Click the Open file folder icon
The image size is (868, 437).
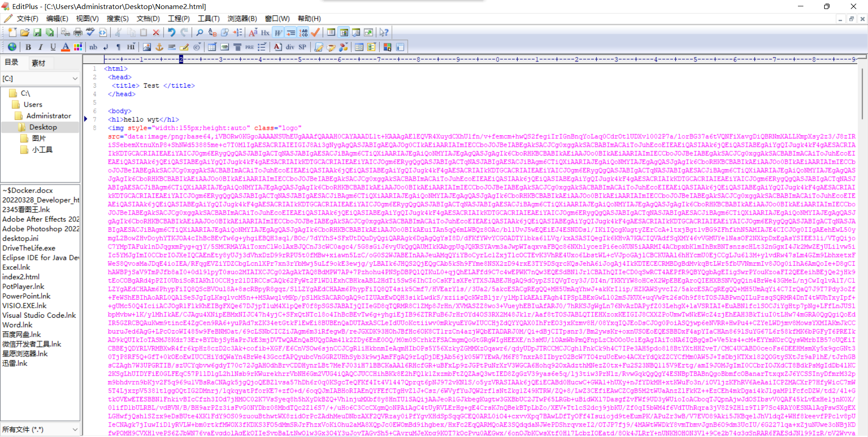25,33
